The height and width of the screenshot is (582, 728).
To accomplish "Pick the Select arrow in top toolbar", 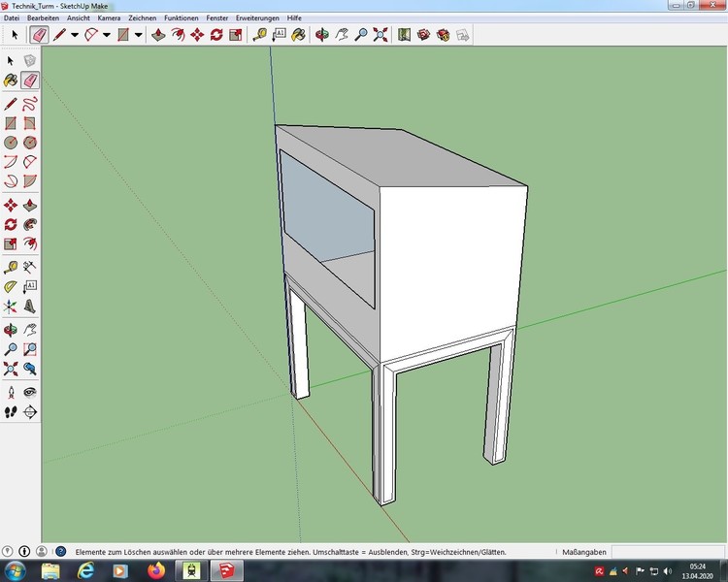I will click(x=15, y=35).
